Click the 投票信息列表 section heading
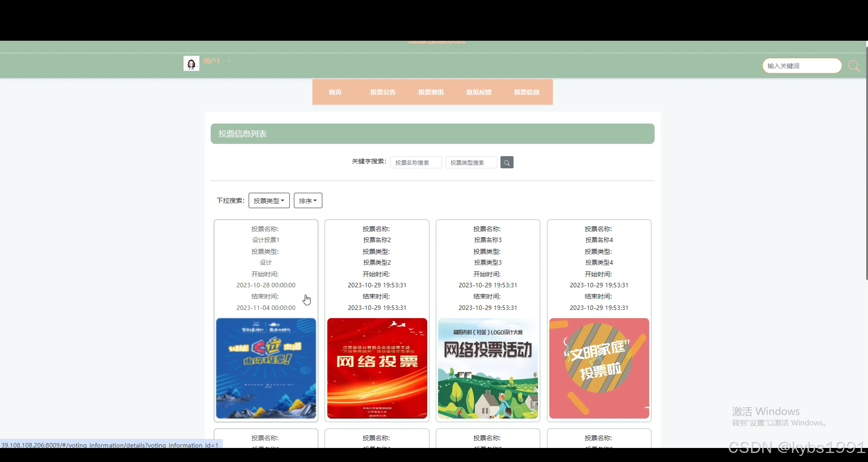This screenshot has height=462, width=868. [242, 134]
